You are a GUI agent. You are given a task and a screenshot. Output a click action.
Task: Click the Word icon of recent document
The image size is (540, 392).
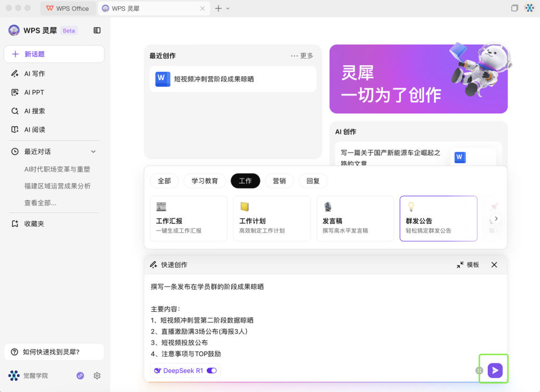[162, 79]
